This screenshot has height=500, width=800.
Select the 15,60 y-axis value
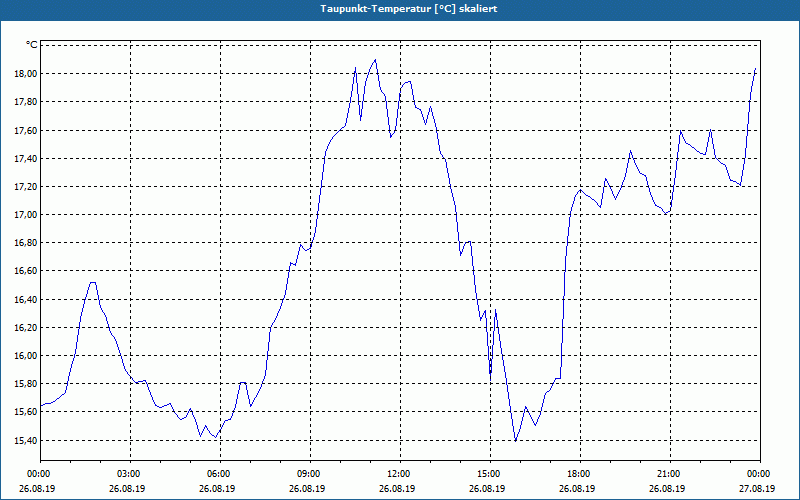point(27,412)
